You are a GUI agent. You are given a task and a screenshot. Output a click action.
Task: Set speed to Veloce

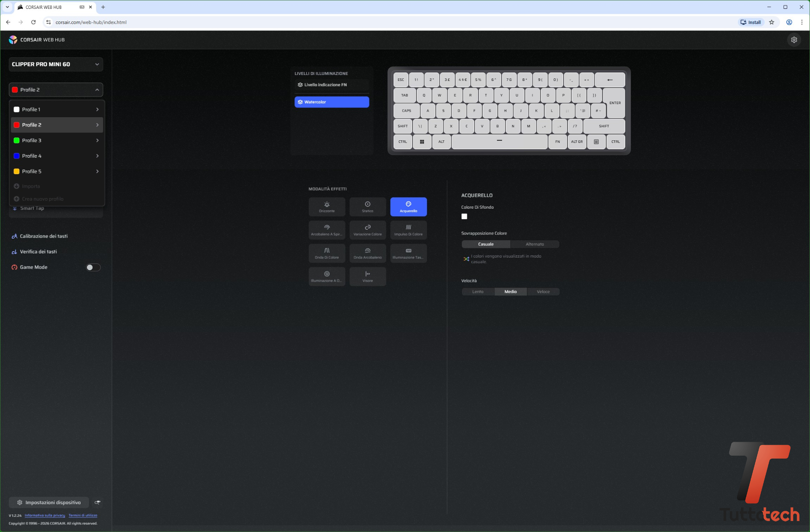[x=543, y=292]
